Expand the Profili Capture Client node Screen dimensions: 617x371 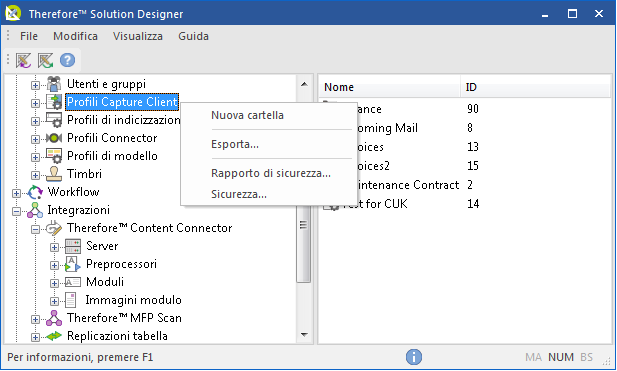click(x=35, y=103)
